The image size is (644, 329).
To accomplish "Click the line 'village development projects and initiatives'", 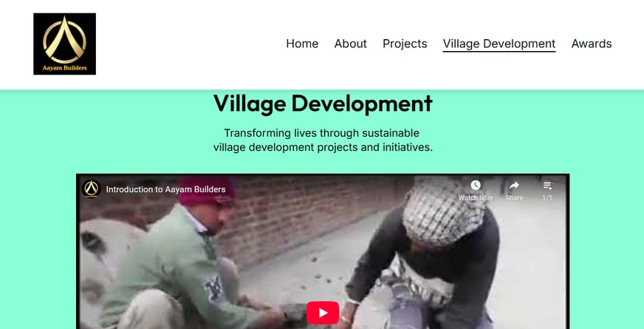I will point(323,147).
